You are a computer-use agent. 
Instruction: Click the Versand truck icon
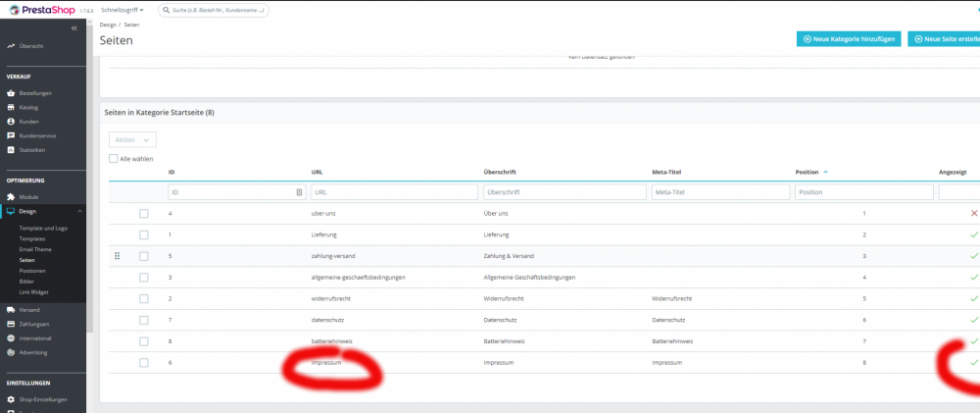point(11,310)
